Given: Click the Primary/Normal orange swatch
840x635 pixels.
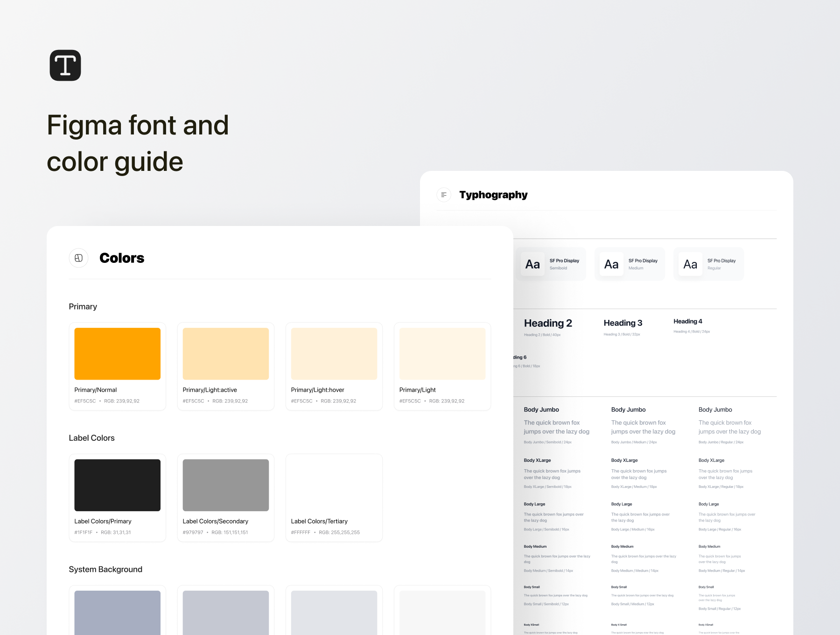Looking at the screenshot, I should click(117, 353).
